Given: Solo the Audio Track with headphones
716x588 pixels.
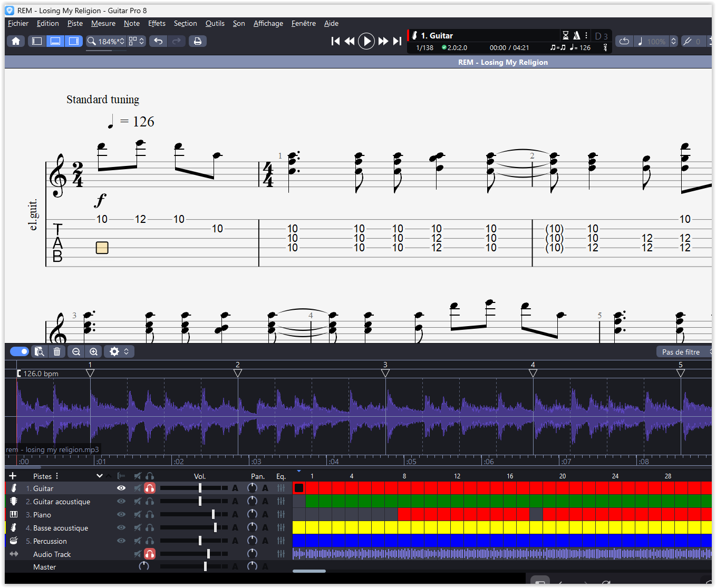Looking at the screenshot, I should point(150,554).
